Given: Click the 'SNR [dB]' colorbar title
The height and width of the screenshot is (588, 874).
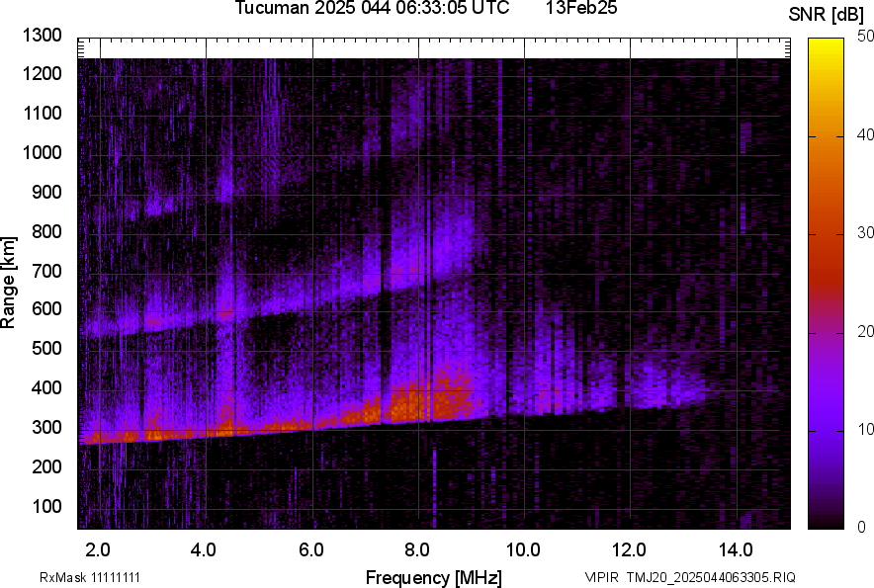Looking at the screenshot, I should tap(828, 15).
